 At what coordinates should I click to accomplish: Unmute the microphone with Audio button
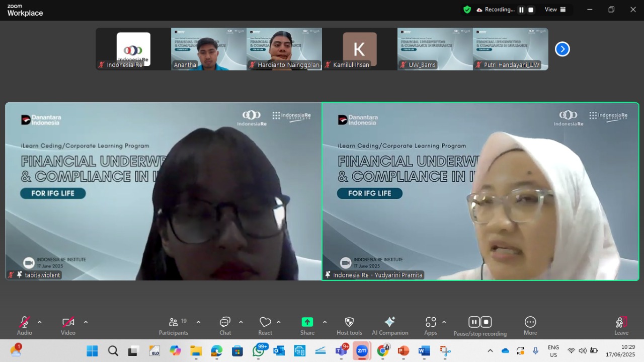tap(24, 326)
